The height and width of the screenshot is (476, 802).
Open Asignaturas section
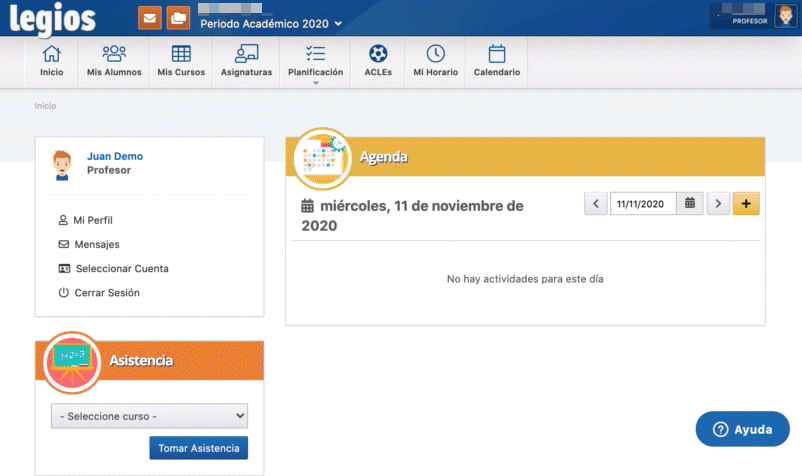pyautogui.click(x=247, y=61)
